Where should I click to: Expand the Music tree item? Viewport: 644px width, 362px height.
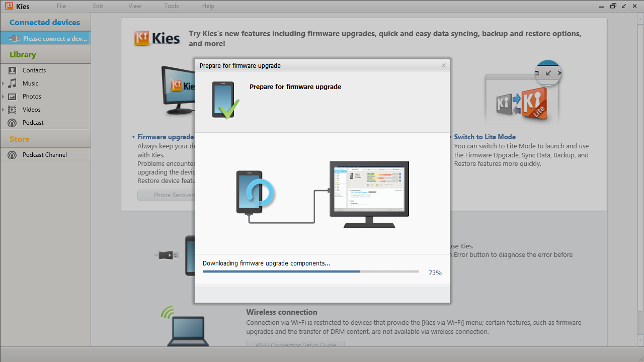click(4, 83)
